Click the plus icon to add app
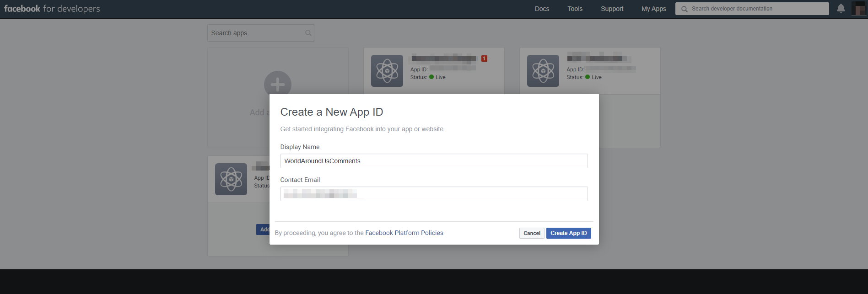Screen dimensions: 868x294 click(x=278, y=85)
